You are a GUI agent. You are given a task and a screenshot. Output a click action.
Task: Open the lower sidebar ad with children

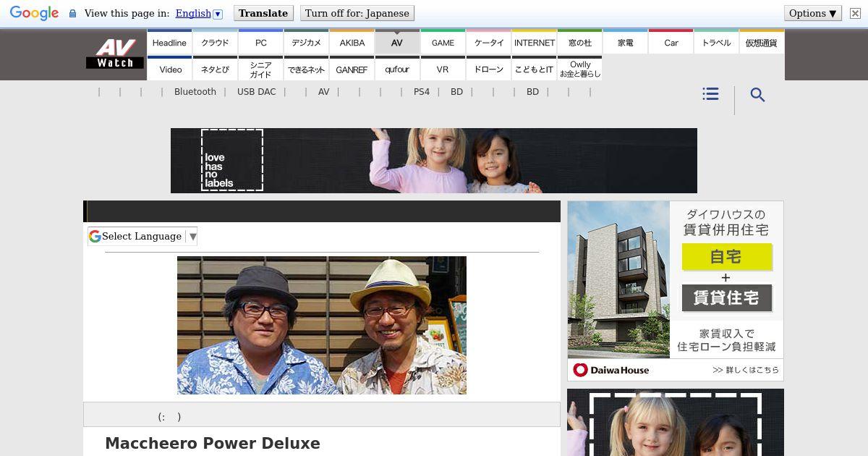pyautogui.click(x=676, y=423)
